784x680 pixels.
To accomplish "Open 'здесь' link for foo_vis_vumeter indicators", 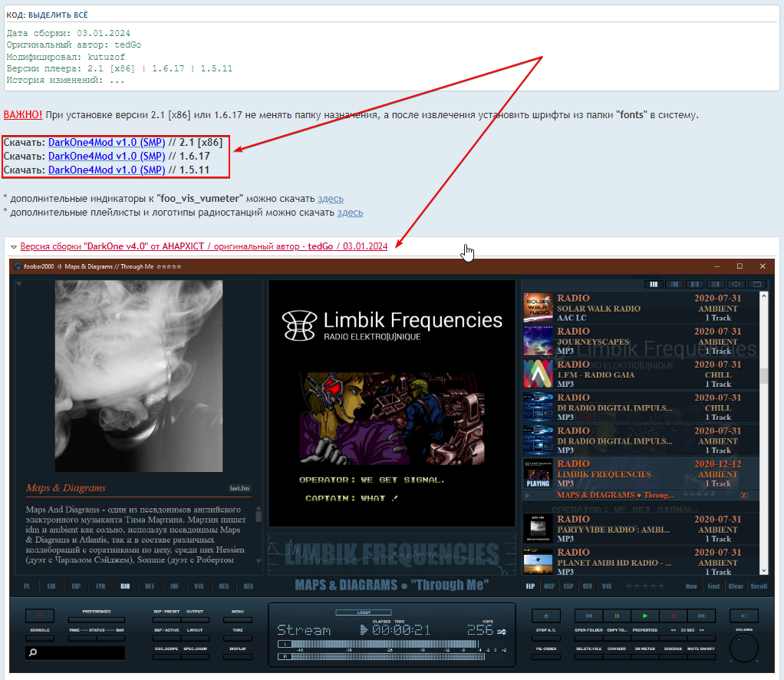I will point(331,199).
